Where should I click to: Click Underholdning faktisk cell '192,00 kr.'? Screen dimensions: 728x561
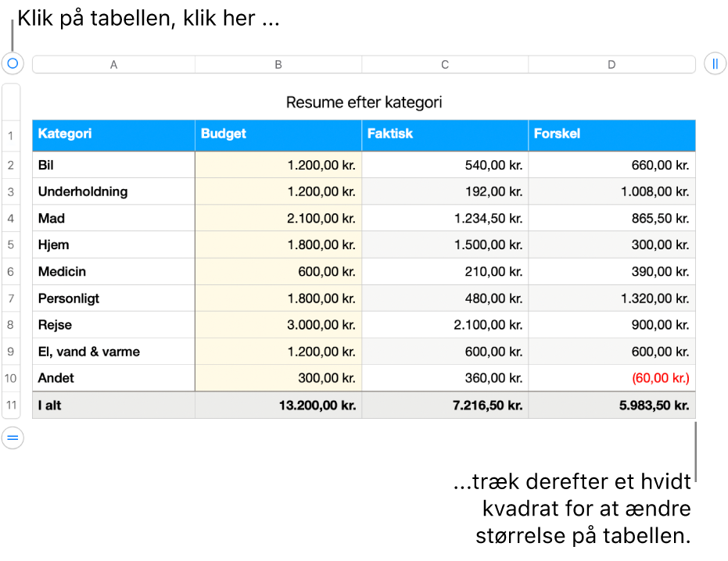(x=445, y=191)
